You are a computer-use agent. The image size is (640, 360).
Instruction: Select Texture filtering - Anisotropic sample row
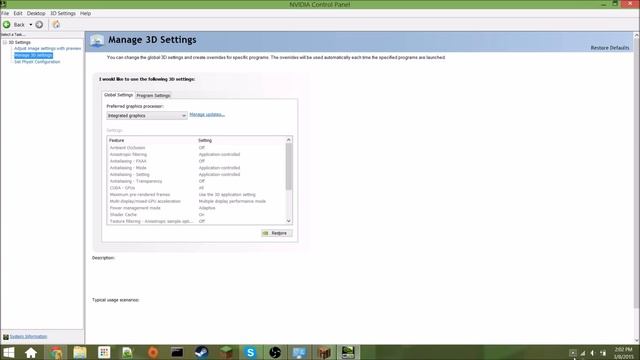[196, 221]
